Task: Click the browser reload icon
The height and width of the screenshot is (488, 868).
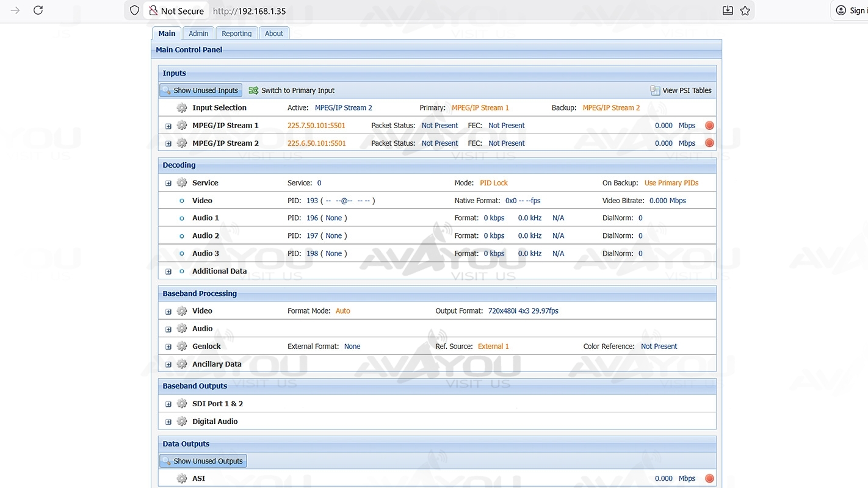Action: (38, 10)
